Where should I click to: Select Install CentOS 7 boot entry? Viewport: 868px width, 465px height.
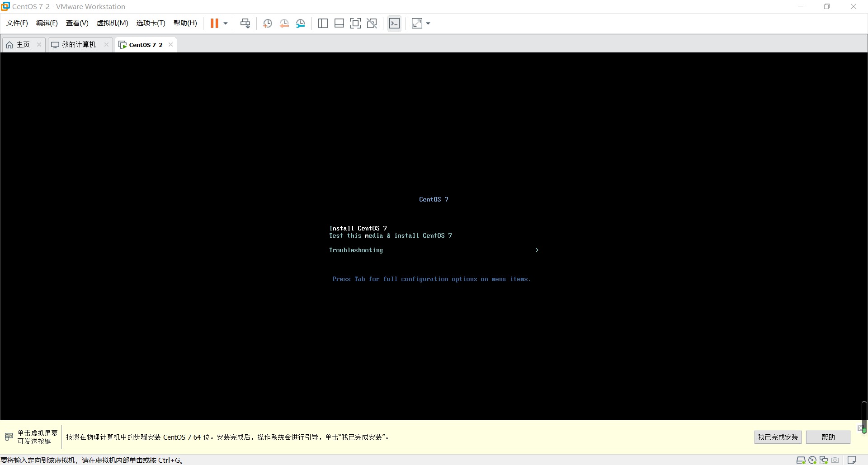[x=358, y=228]
